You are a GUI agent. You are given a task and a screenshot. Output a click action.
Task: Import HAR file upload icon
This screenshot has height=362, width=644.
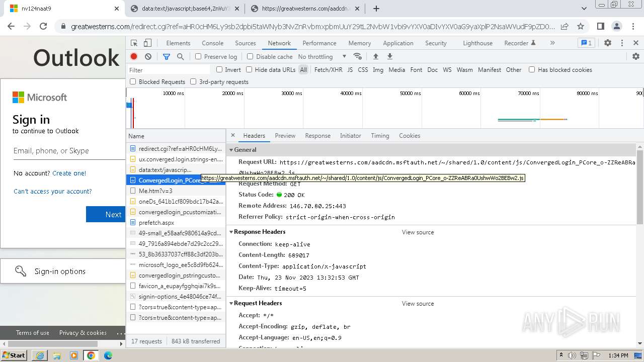click(375, 57)
